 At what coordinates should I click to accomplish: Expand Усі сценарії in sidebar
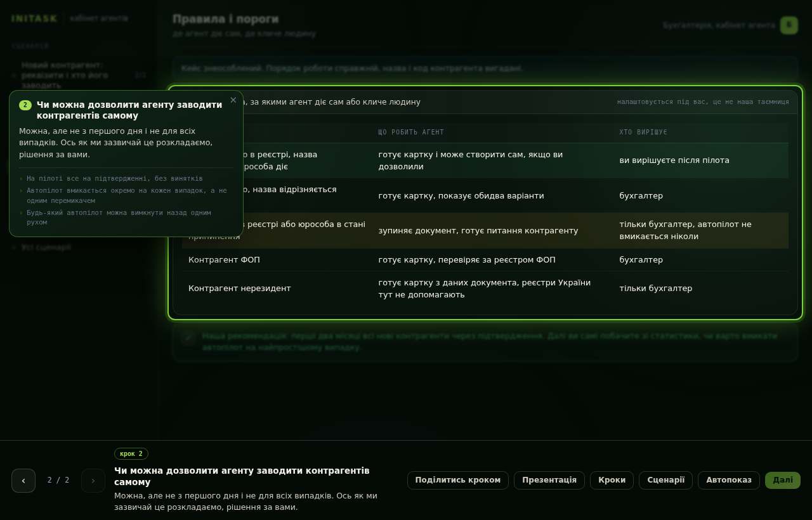46,247
